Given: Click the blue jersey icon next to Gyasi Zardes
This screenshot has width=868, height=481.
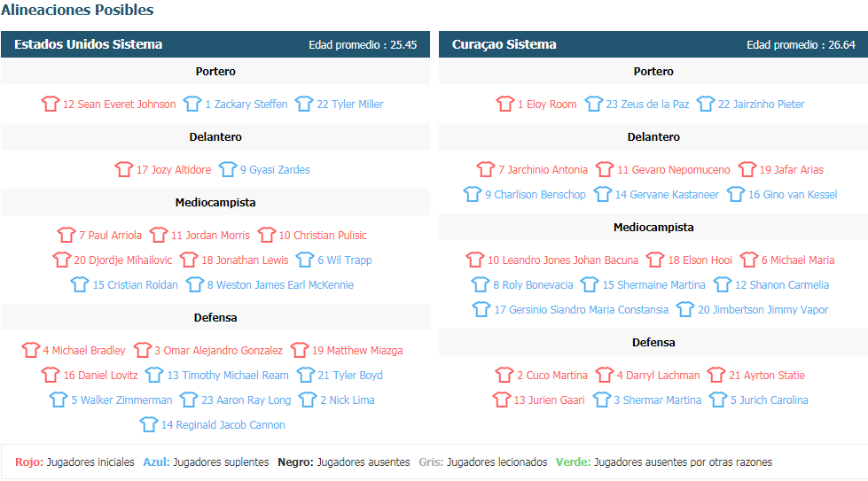Looking at the screenshot, I should pos(228,169).
